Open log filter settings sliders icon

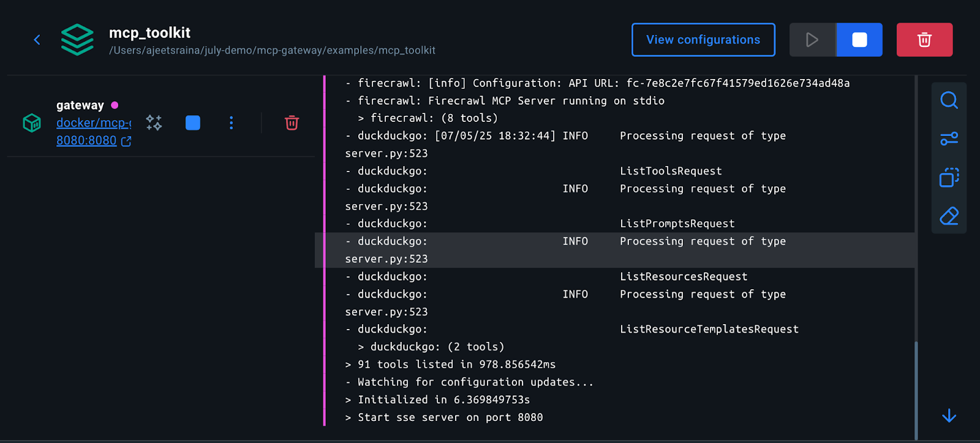click(949, 139)
